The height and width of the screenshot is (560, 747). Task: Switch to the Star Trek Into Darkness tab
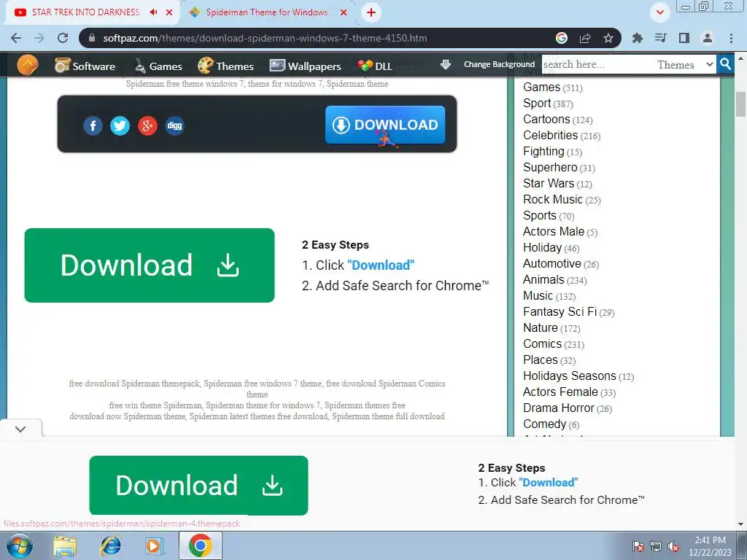pyautogui.click(x=86, y=12)
